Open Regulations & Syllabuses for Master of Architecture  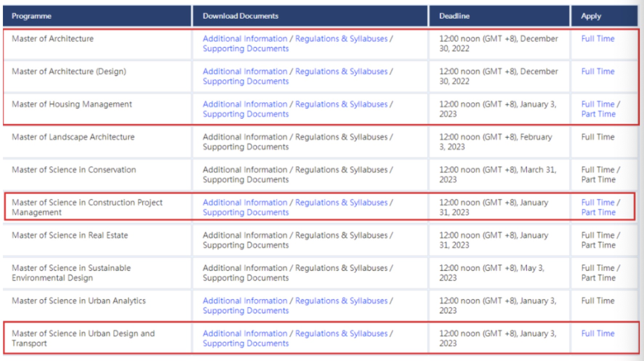click(341, 38)
